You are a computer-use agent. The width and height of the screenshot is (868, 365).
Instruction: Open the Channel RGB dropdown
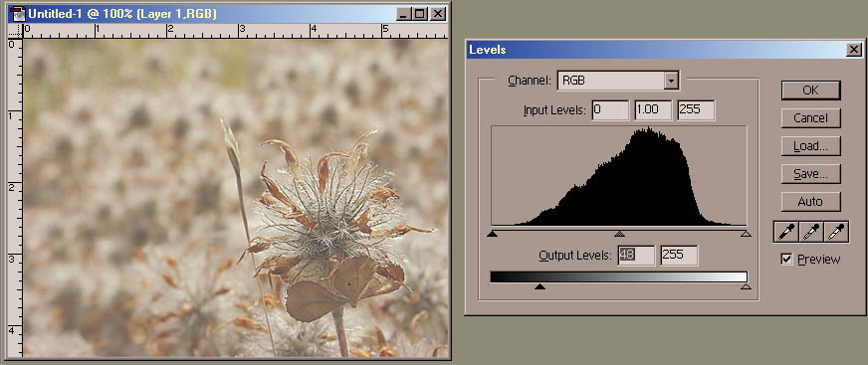[671, 81]
